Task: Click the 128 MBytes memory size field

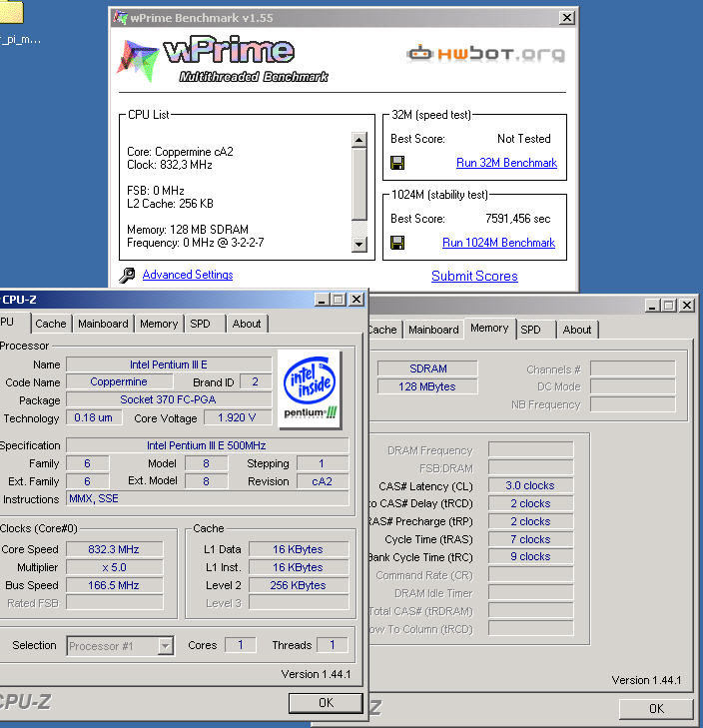Action: point(427,386)
